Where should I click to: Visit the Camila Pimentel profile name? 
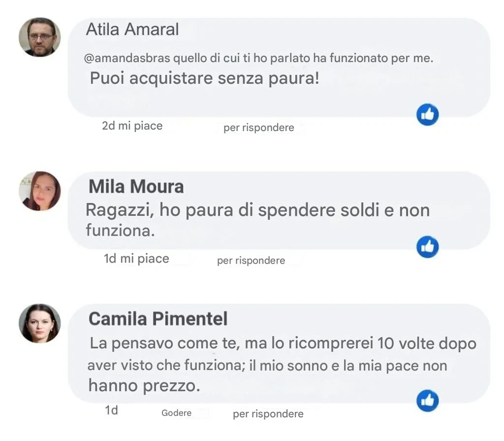[x=157, y=319]
